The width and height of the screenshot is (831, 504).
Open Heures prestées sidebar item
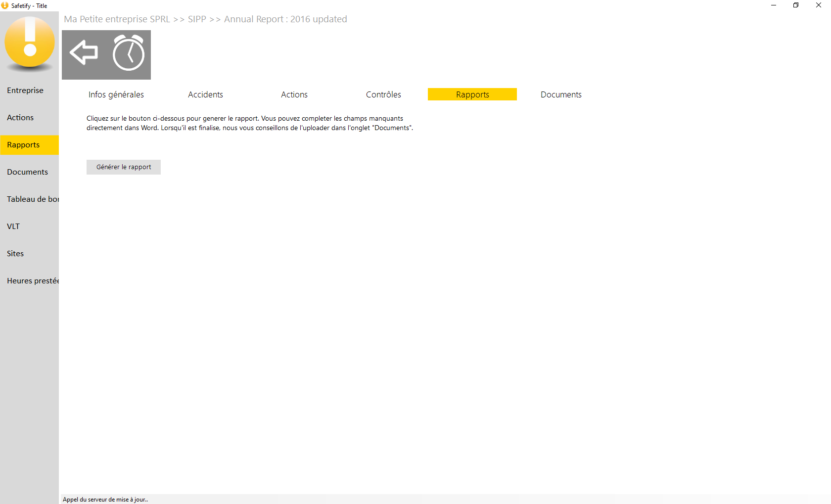point(29,281)
